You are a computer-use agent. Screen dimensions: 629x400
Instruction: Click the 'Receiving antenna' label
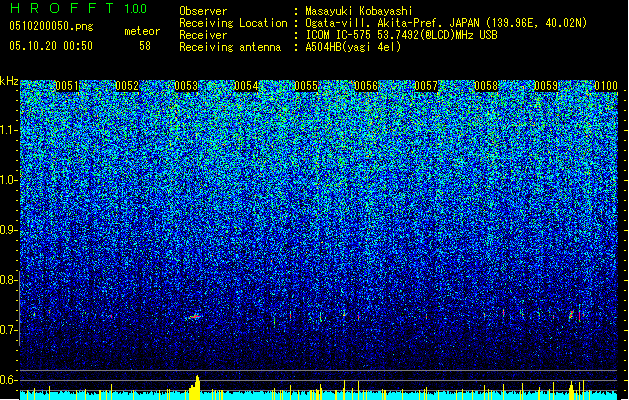pos(230,47)
